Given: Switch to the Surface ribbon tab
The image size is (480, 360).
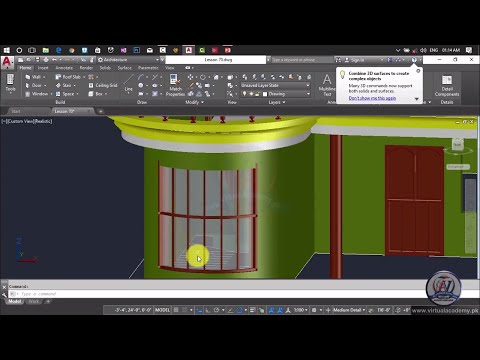Looking at the screenshot, I should tap(124, 68).
